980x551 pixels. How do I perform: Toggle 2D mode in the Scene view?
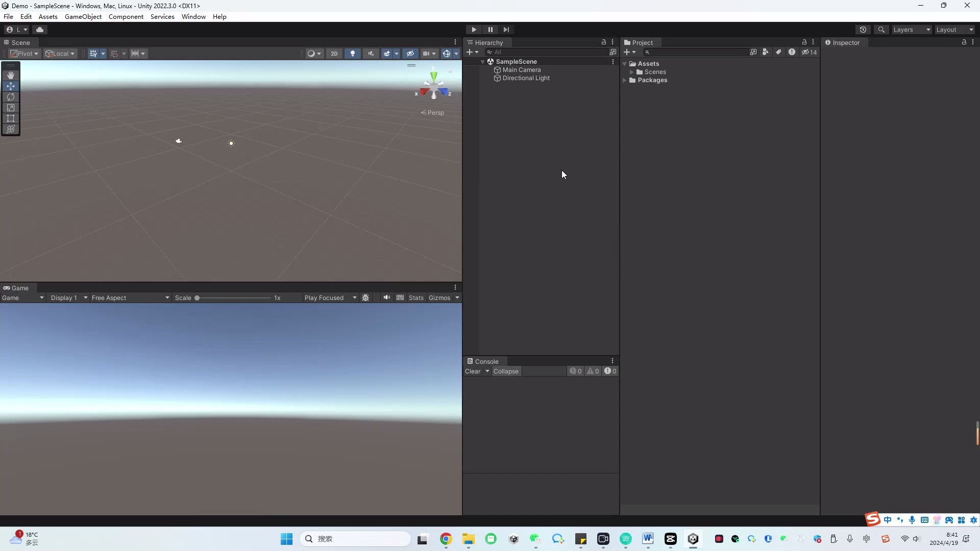334,54
